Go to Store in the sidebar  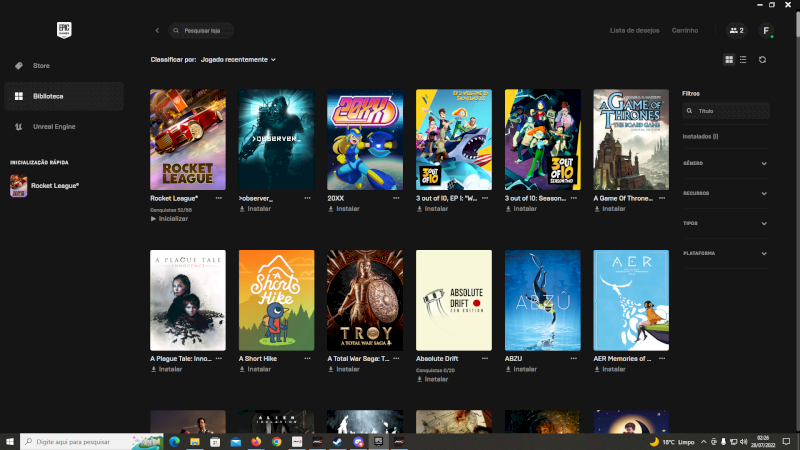pyautogui.click(x=41, y=66)
